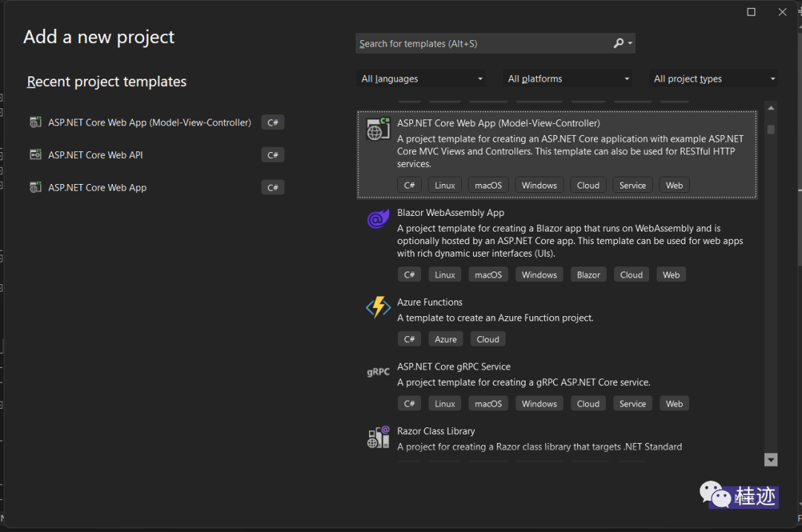Click macOS tag on gRPC Service template

(488, 403)
